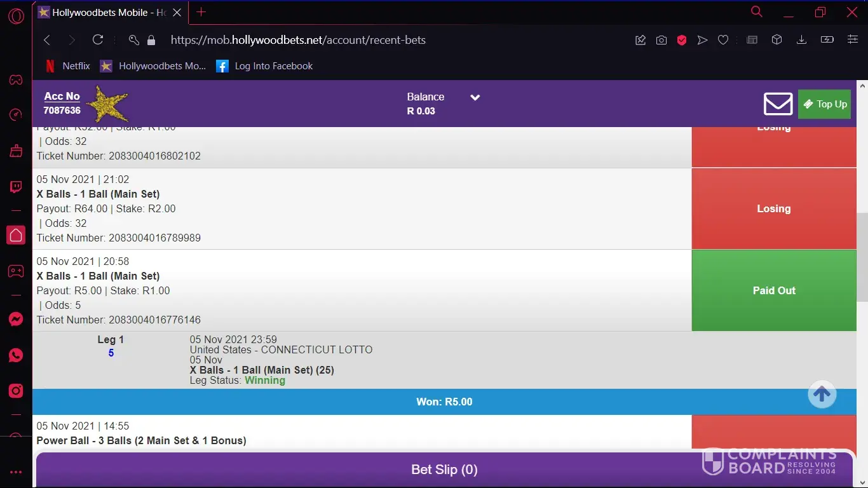Open Instagram in the sidebar

tap(16, 391)
